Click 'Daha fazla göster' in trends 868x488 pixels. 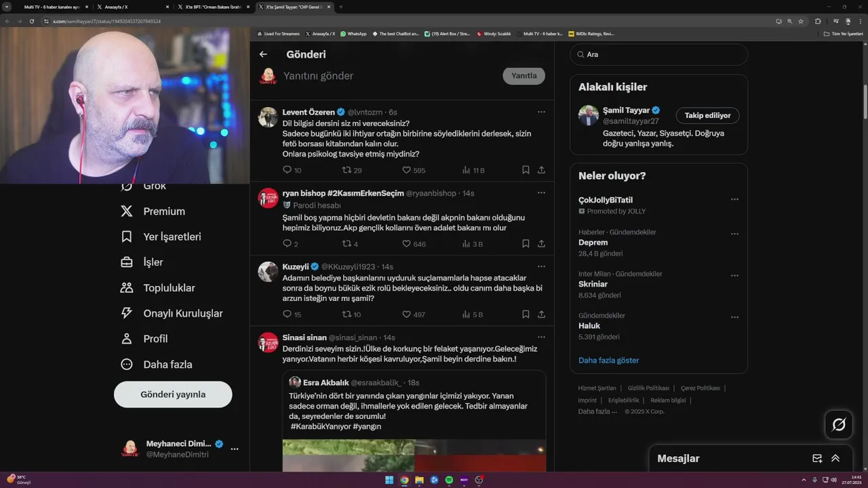pos(608,360)
